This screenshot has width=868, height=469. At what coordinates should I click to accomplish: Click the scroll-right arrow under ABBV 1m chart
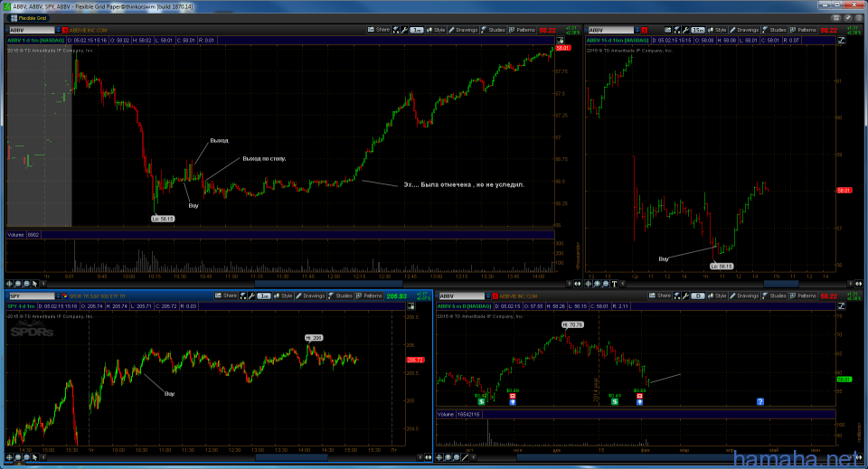point(569,284)
